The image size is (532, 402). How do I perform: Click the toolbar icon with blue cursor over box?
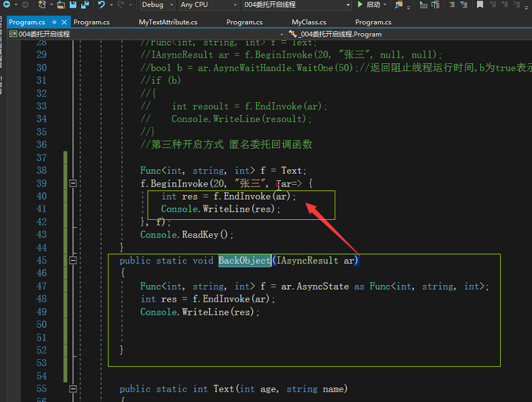point(423,4)
